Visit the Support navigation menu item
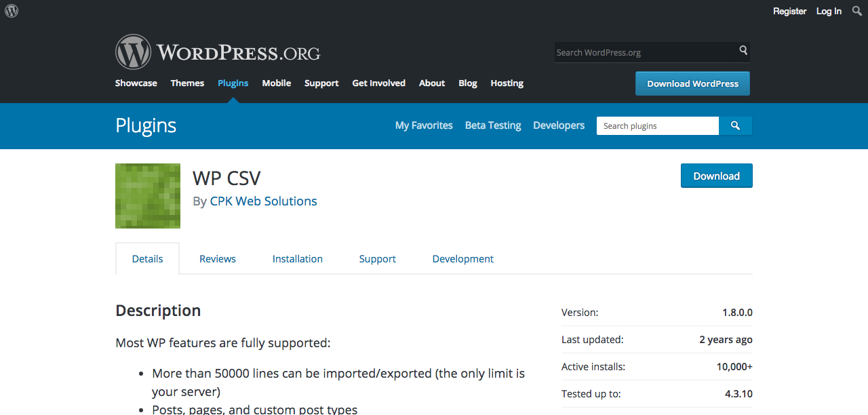The width and height of the screenshot is (868, 415). click(321, 83)
